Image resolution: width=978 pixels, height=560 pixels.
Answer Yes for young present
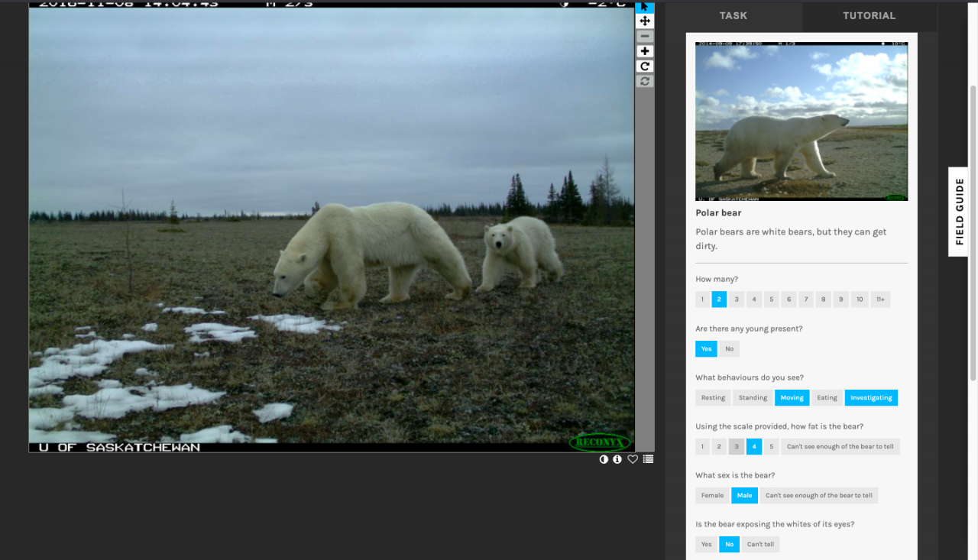click(706, 349)
